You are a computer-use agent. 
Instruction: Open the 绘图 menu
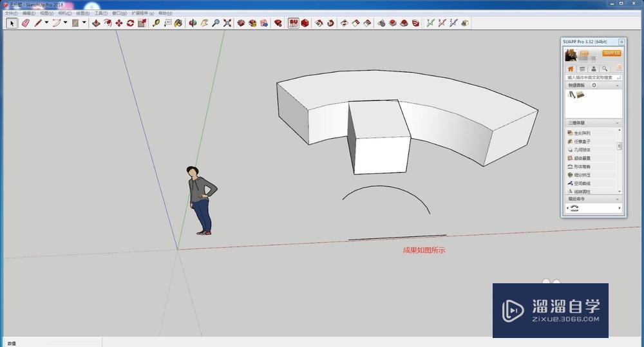(82, 13)
